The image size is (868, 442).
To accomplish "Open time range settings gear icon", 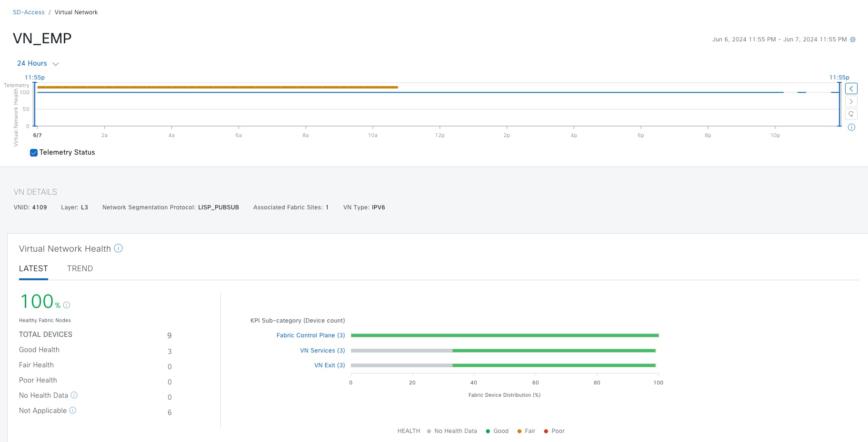I will 853,39.
